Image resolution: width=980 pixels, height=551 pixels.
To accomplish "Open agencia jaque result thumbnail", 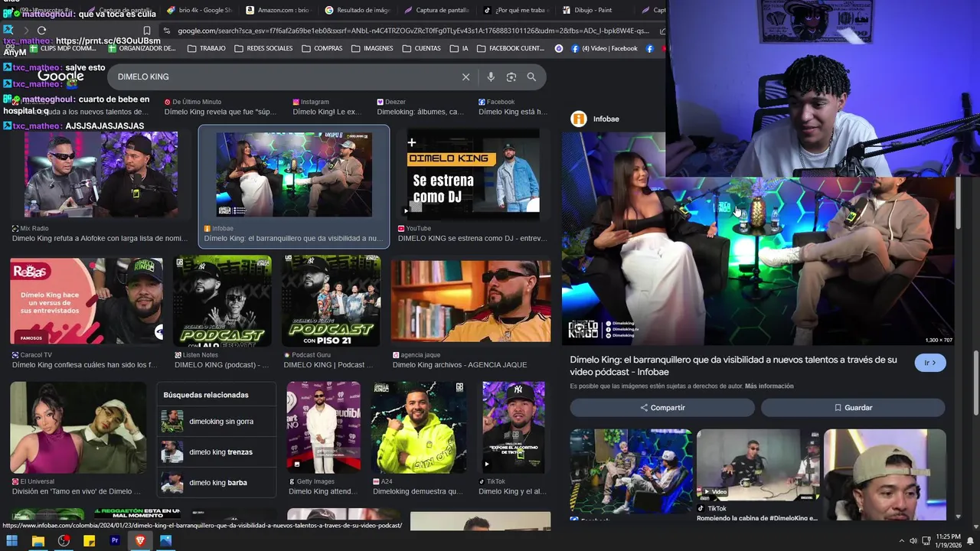I will [x=471, y=301].
